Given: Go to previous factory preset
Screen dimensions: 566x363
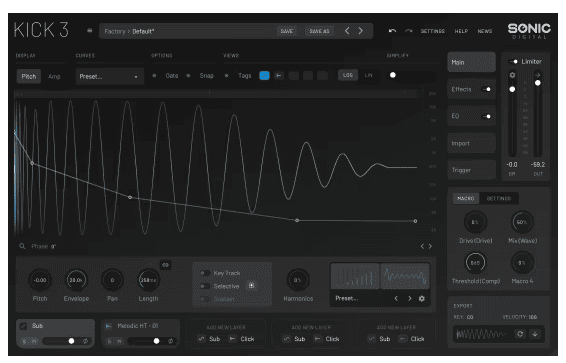Looking at the screenshot, I should pos(347,31).
